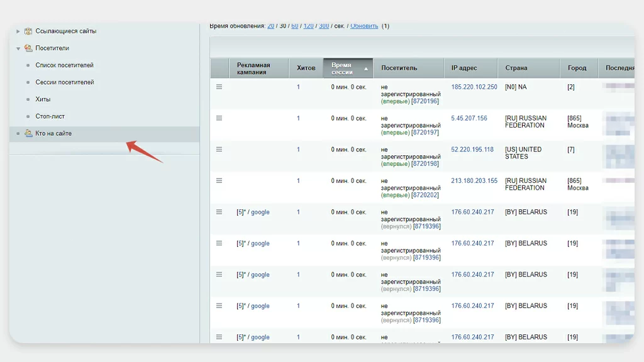Open Список посетителей in sidebar
This screenshot has width=644, height=362.
click(64, 65)
